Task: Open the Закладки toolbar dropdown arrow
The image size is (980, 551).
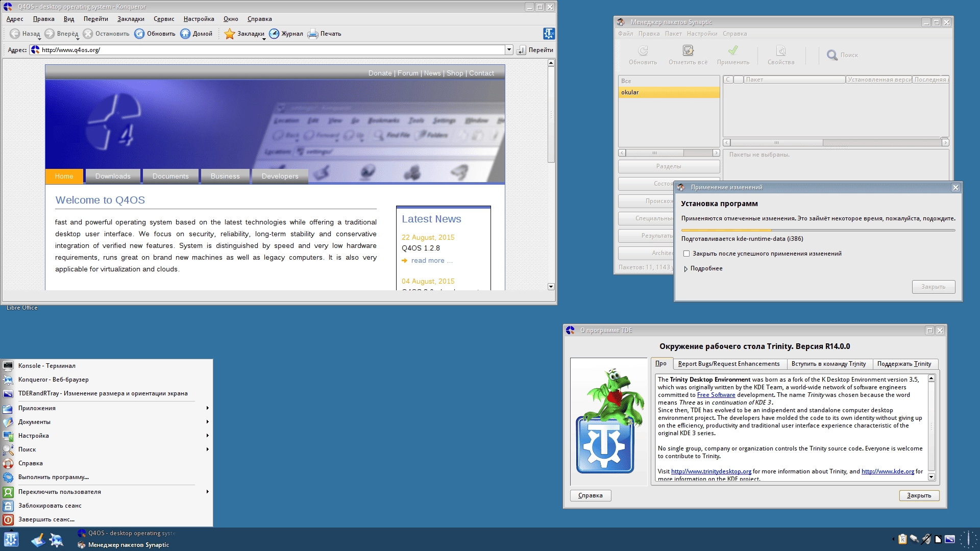Action: tap(264, 39)
